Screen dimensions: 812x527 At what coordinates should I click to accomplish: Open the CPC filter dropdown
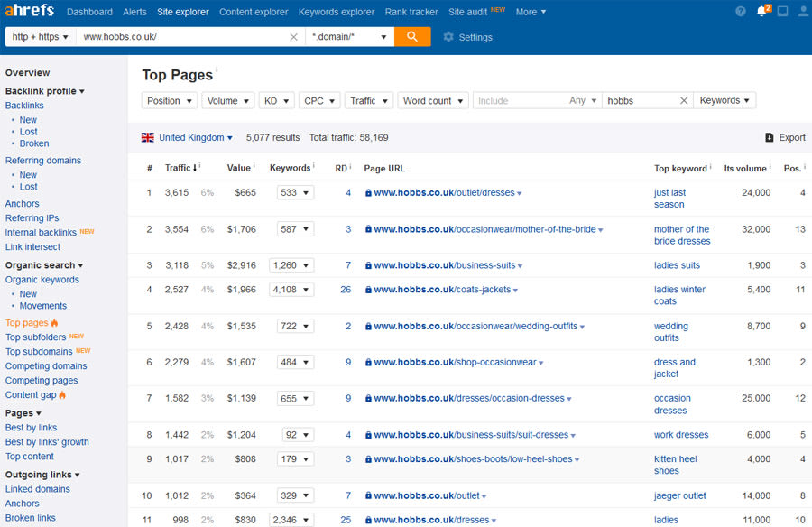click(x=319, y=100)
